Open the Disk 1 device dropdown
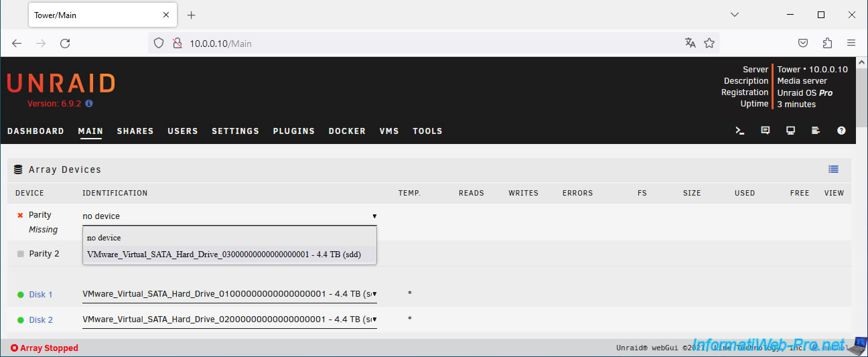The image size is (868, 357). (229, 294)
